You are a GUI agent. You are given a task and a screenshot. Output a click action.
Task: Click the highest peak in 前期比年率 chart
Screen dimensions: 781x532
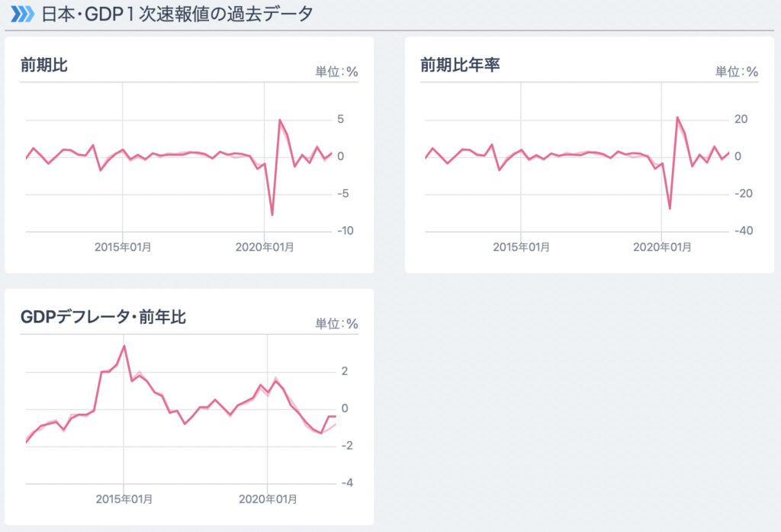click(x=677, y=117)
